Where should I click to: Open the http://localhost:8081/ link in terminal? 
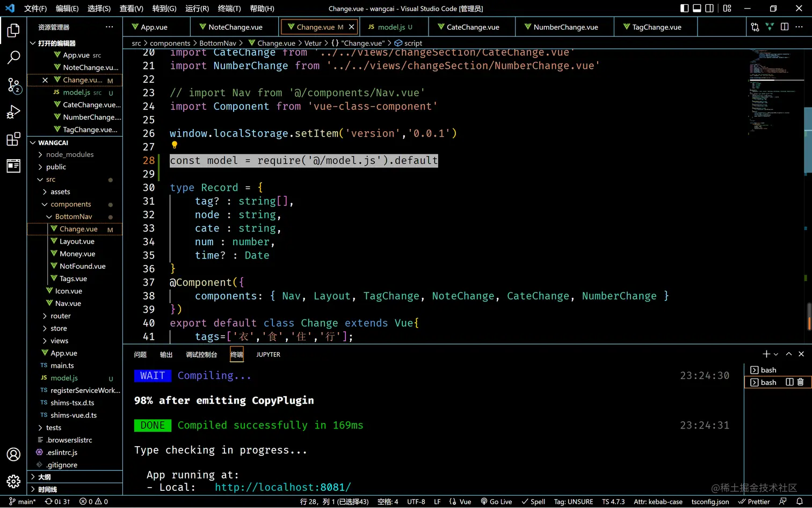(283, 487)
